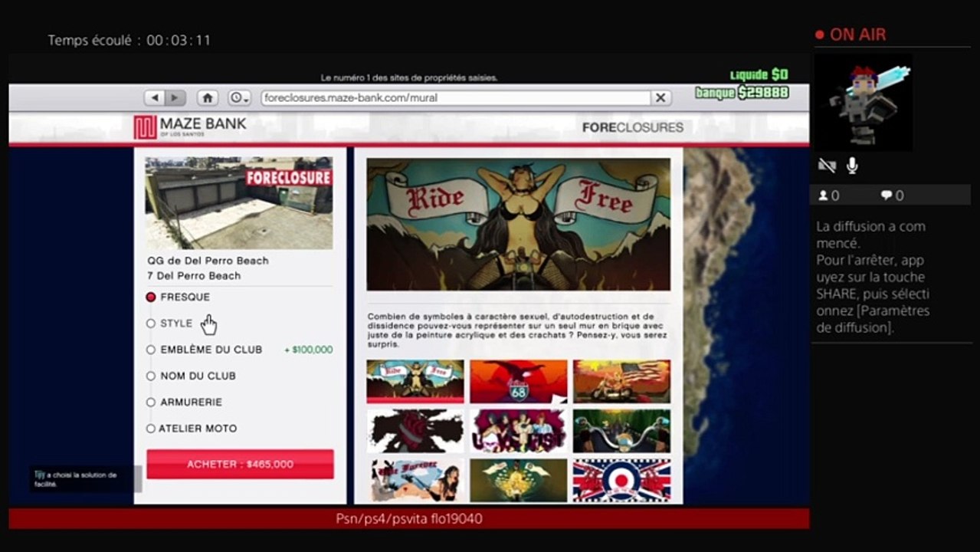The height and width of the screenshot is (552, 980).
Task: Click the broadcaster avatar image
Action: [x=863, y=103]
